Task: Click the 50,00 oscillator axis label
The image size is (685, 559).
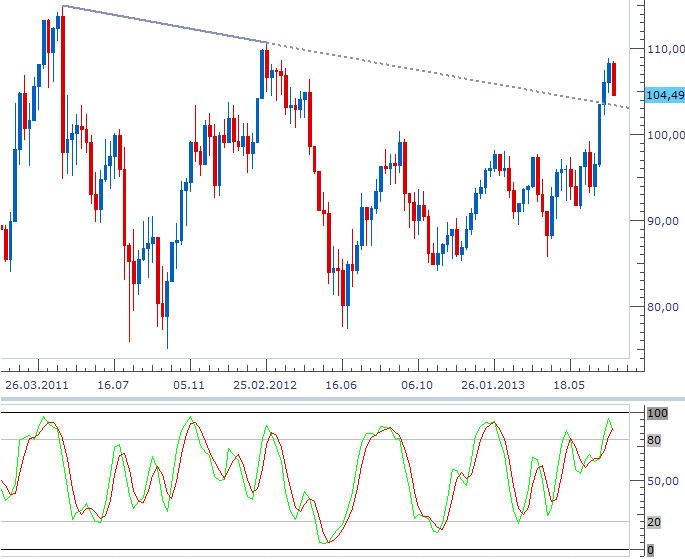Action: (x=661, y=481)
